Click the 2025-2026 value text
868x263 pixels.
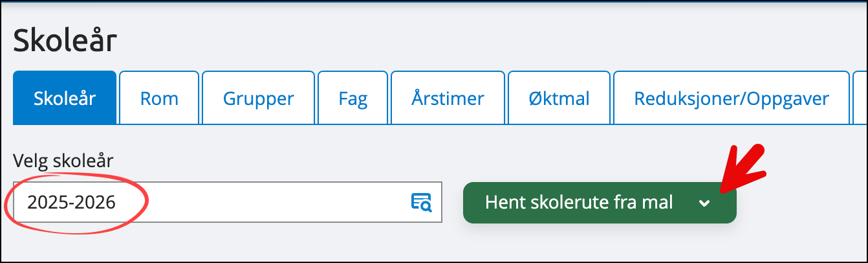click(72, 203)
